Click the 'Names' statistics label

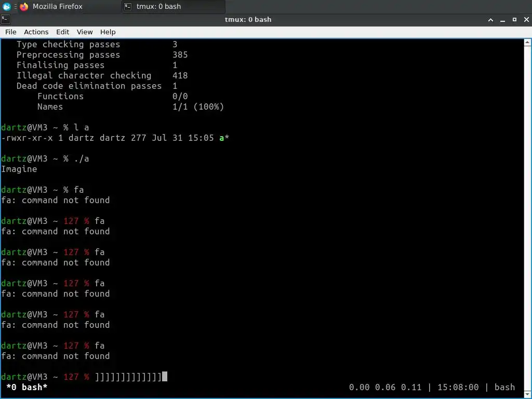[x=50, y=107]
